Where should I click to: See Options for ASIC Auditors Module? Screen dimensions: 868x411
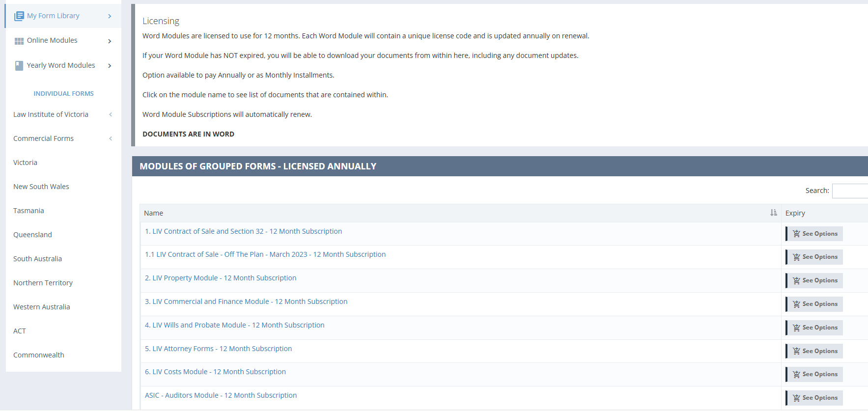click(x=814, y=398)
